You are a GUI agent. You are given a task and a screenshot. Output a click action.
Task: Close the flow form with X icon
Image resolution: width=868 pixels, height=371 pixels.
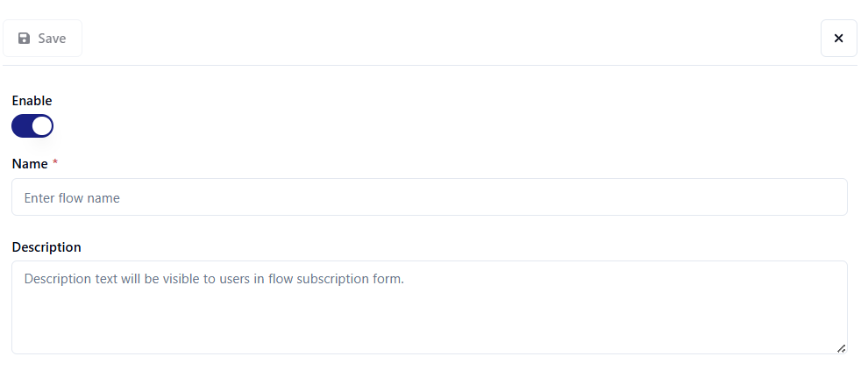(838, 39)
